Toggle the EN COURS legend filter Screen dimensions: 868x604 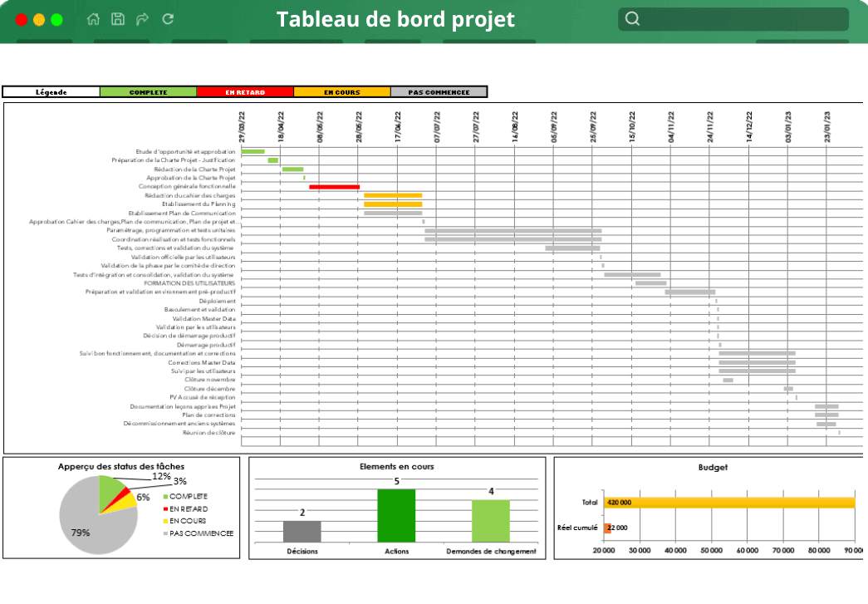click(342, 91)
